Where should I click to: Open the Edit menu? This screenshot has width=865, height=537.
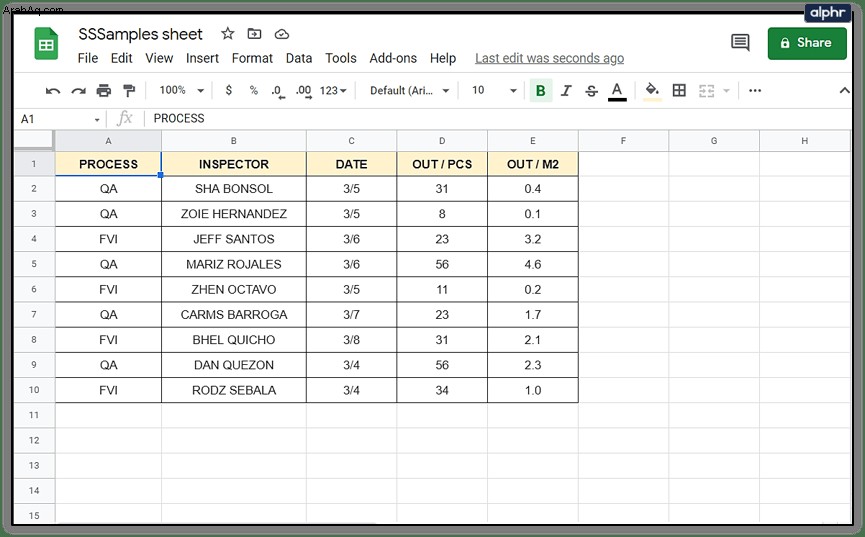[121, 58]
